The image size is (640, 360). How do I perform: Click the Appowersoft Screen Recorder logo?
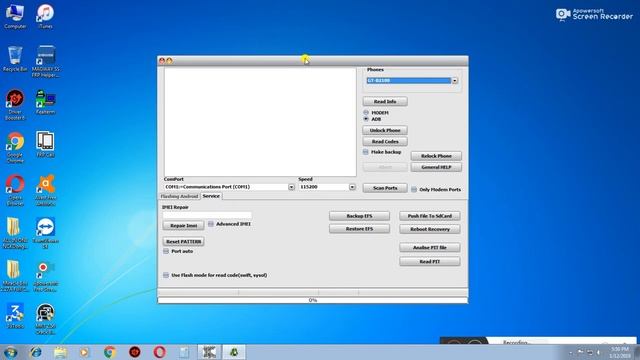click(x=594, y=14)
